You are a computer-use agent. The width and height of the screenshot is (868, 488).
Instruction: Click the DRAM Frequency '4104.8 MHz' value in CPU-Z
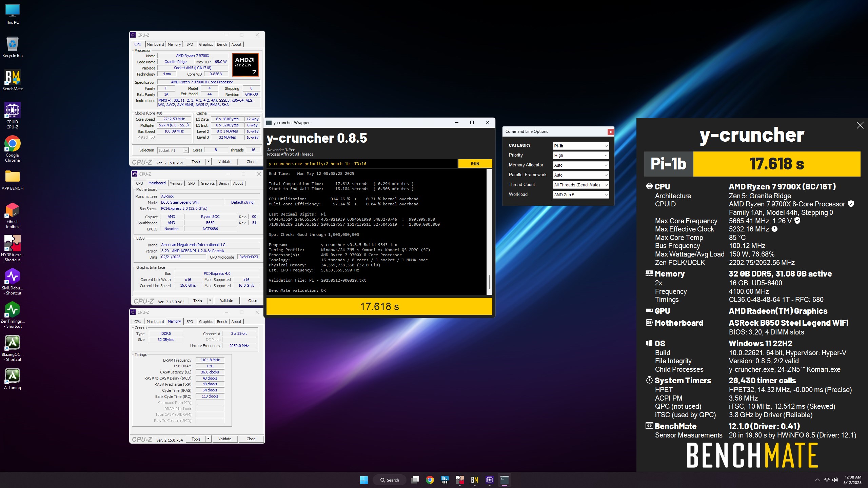(x=210, y=360)
